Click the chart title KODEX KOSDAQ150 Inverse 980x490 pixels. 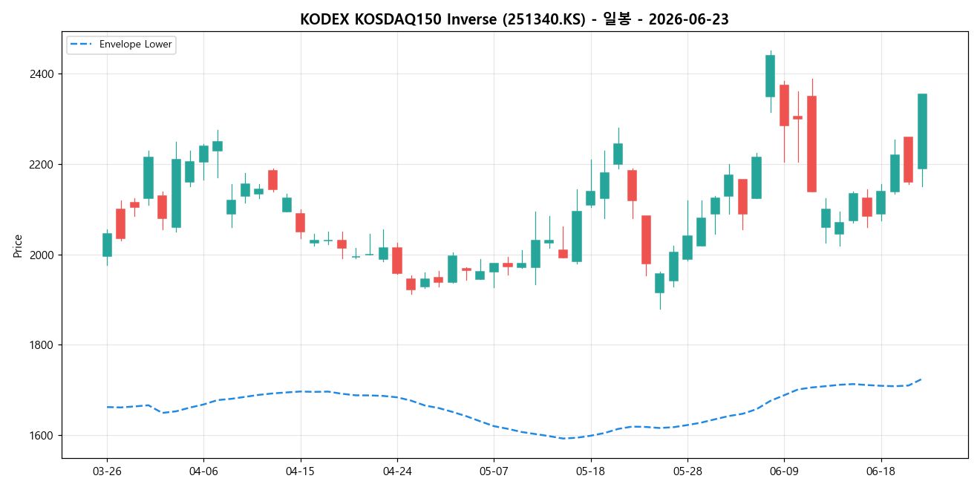tap(514, 19)
